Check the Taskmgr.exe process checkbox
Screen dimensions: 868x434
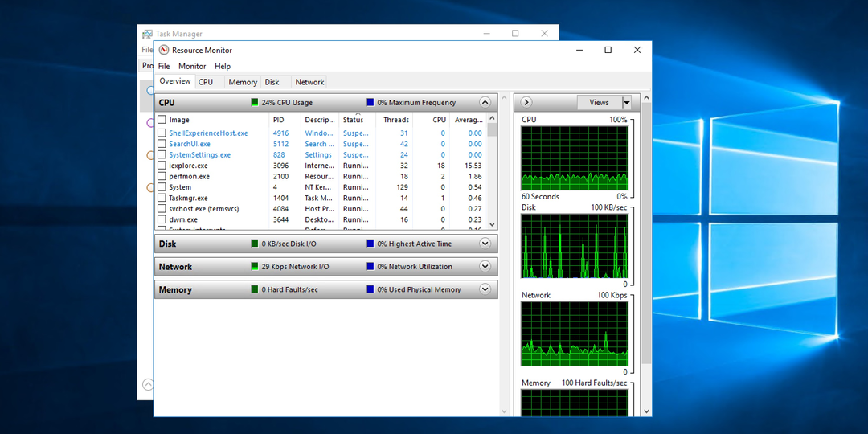point(162,198)
